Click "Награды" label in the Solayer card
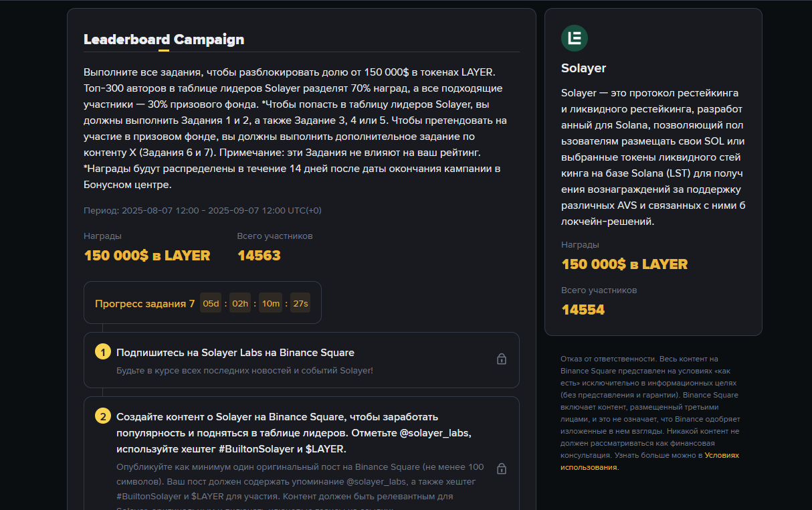 point(581,245)
